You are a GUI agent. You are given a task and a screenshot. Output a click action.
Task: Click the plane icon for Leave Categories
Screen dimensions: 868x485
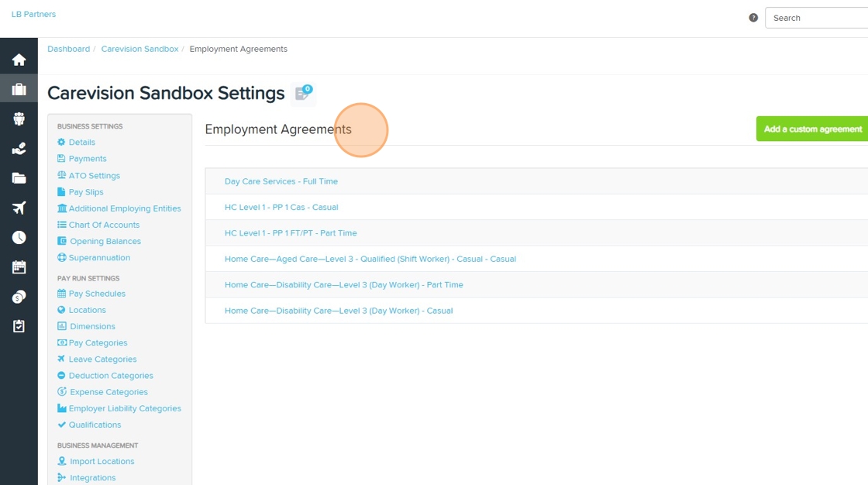pyautogui.click(x=61, y=359)
